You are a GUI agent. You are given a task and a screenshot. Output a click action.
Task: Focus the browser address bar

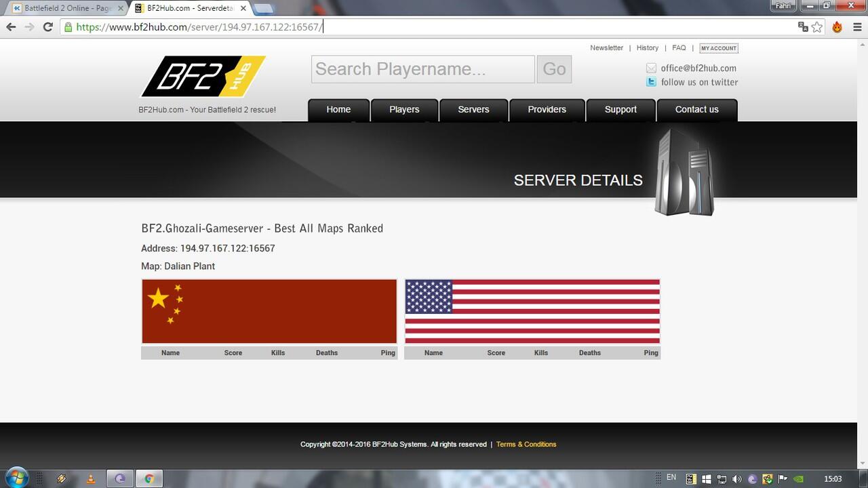pos(434,27)
